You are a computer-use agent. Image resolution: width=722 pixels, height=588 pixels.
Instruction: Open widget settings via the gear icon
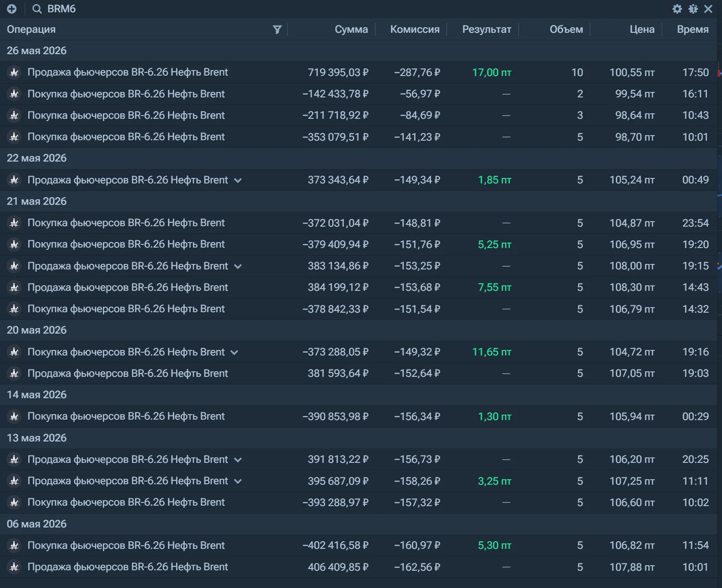coord(677,9)
